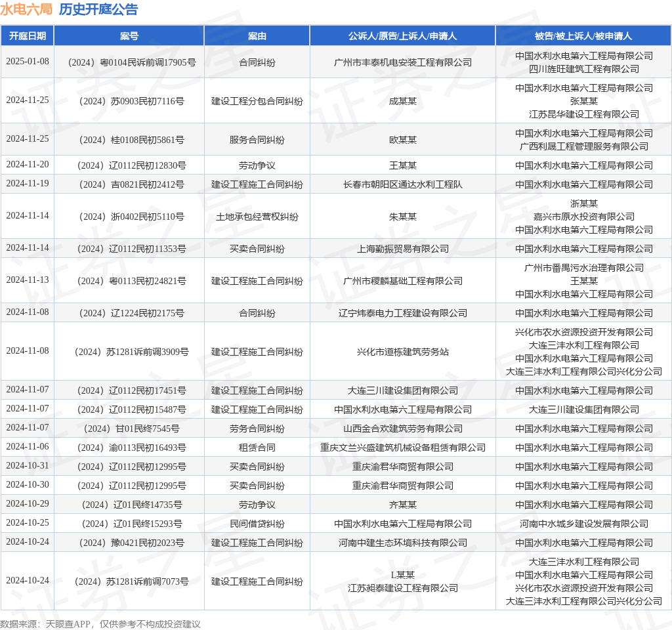
Task: Click plaintiff 广州市稷麟基础工程有限公司
Action: pyautogui.click(x=403, y=281)
